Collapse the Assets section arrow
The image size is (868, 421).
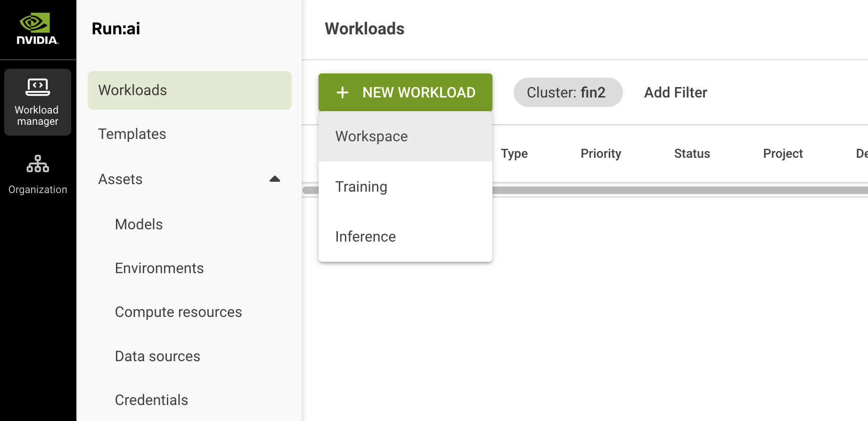[x=275, y=179]
